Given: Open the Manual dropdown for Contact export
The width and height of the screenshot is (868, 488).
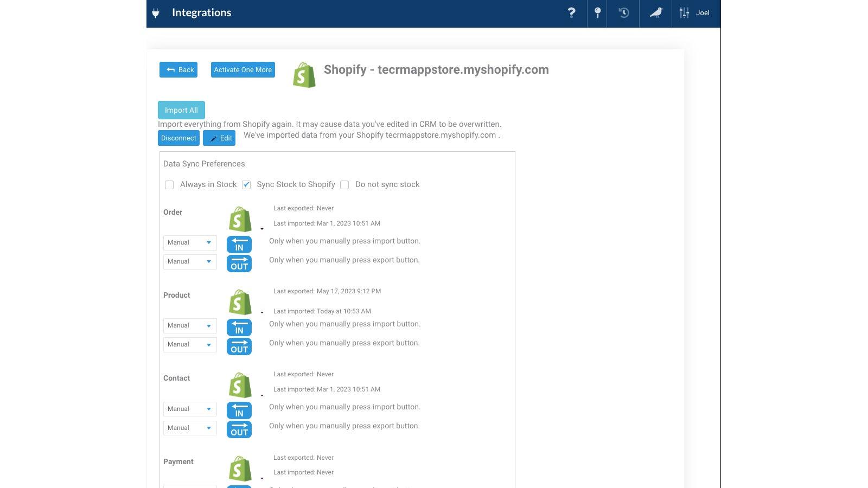Looking at the screenshot, I should click(189, 428).
